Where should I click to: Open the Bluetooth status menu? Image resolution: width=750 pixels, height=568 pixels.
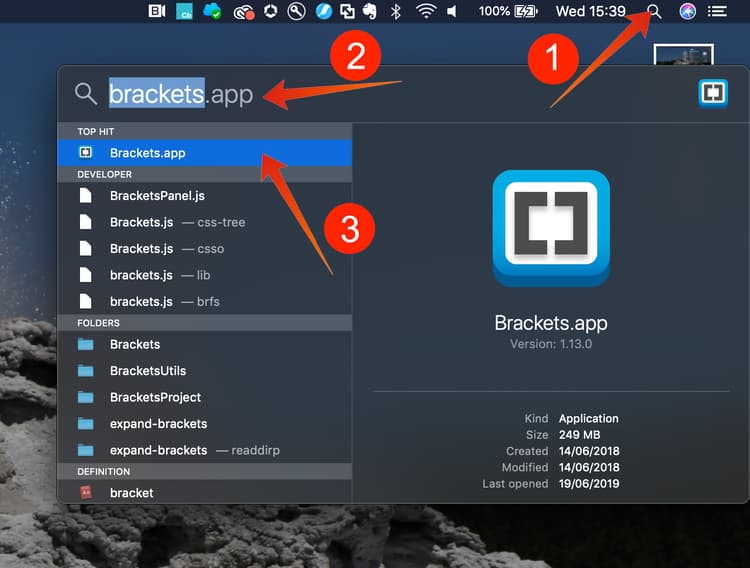[x=396, y=11]
